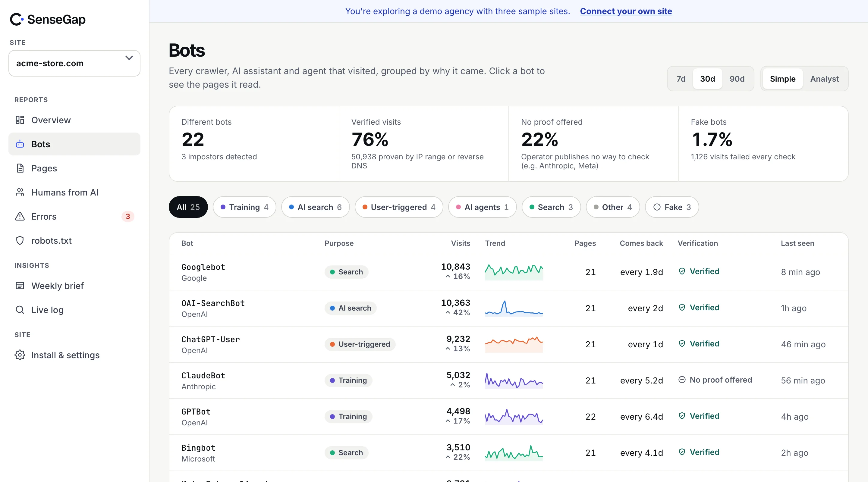Open the Weekly brief newspaper icon
Viewport: 868px width, 482px height.
20,286
